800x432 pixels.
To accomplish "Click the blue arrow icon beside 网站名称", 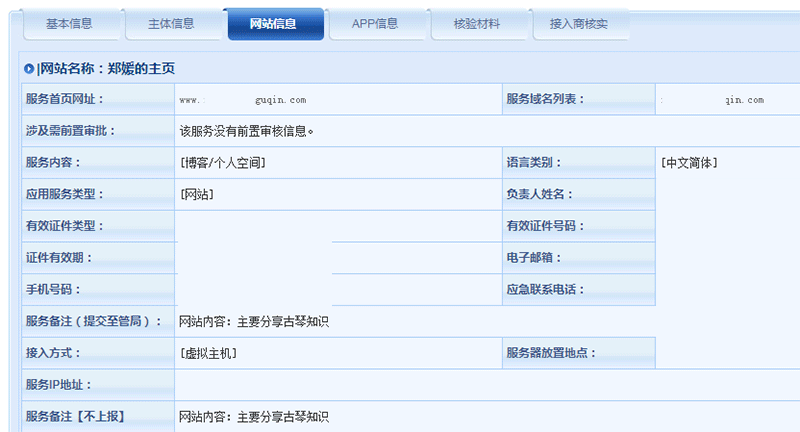I will pos(29,68).
